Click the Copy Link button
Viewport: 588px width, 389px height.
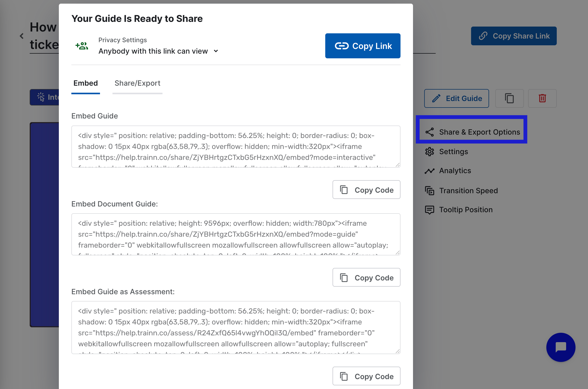(x=362, y=46)
